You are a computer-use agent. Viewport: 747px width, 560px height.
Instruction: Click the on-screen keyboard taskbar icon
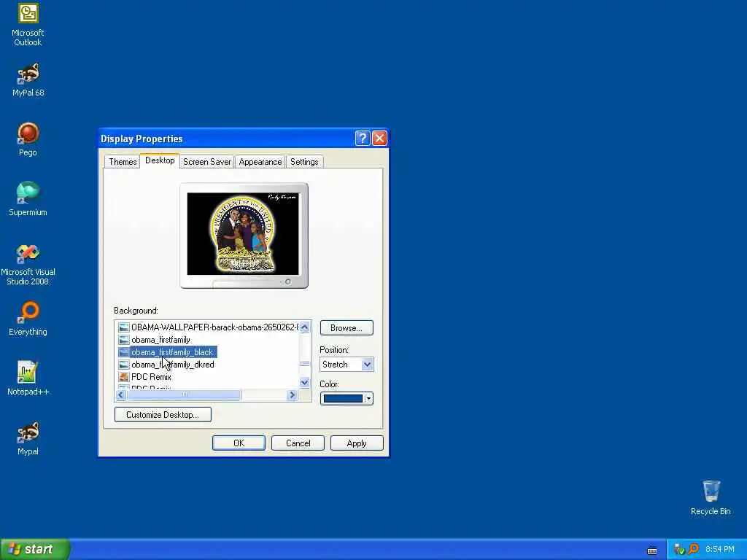(652, 551)
